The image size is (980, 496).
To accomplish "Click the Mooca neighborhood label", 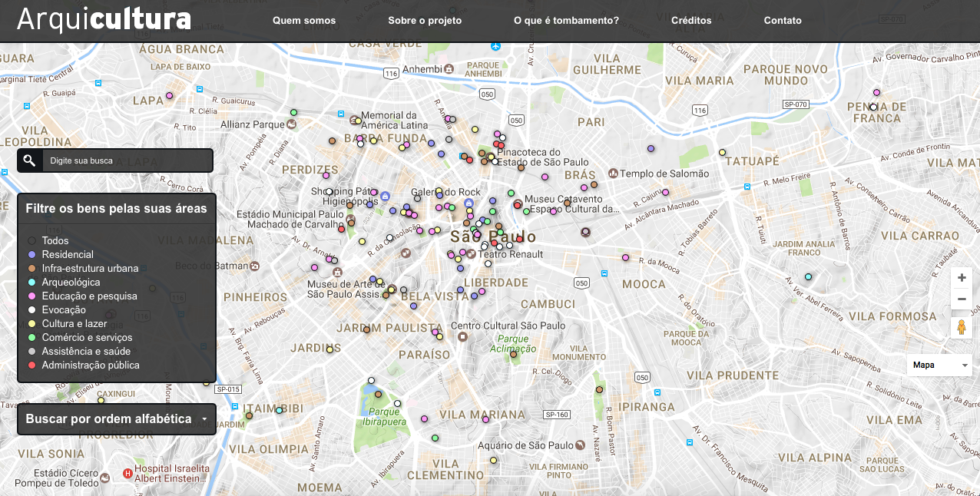I will 644,284.
